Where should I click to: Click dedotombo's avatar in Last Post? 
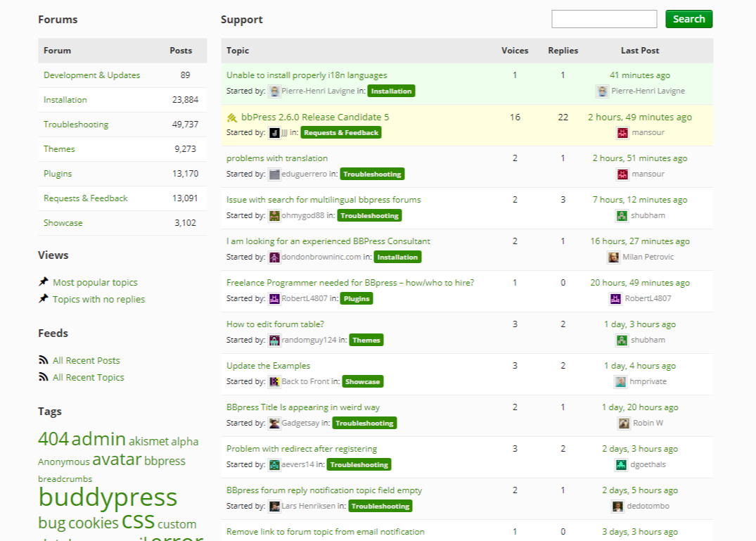(617, 506)
